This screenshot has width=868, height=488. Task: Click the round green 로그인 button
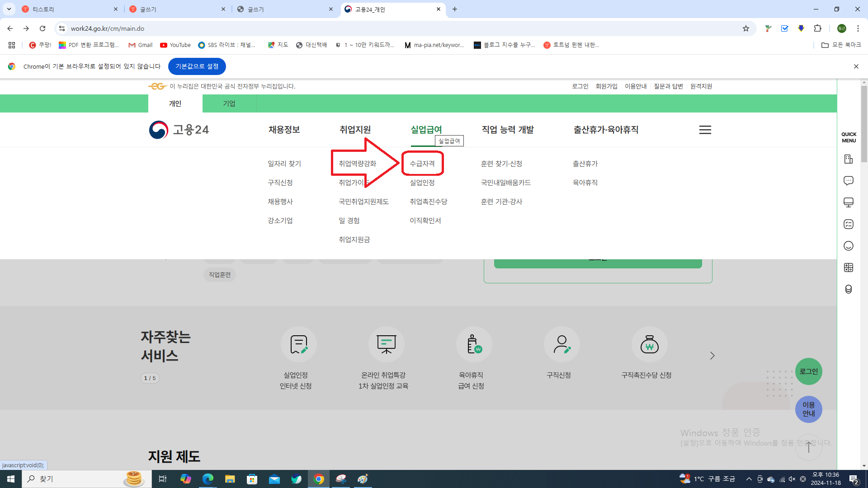pyautogui.click(x=808, y=371)
